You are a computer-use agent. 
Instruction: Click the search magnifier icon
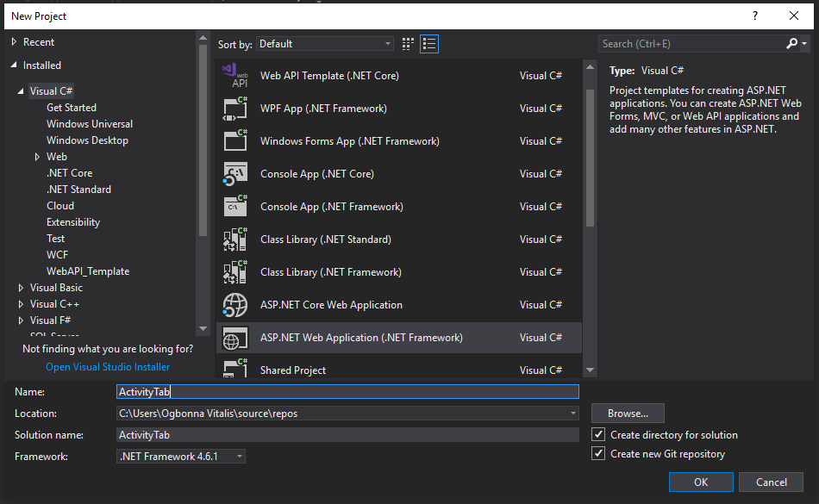[x=791, y=43]
